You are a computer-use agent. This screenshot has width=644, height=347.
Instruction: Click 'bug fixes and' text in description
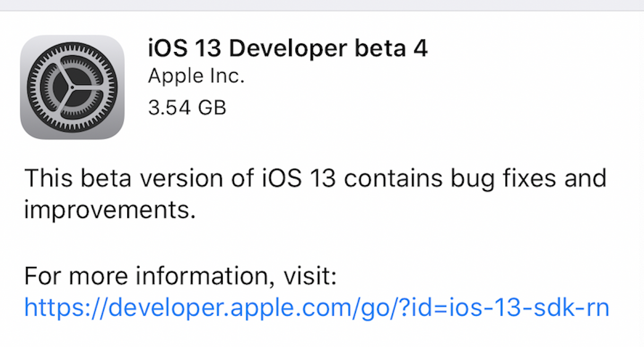(527, 177)
